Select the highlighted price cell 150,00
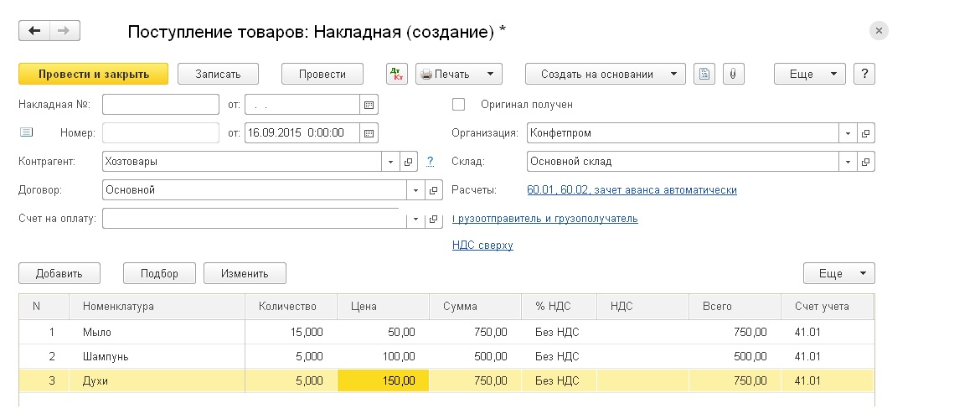980x419 pixels. tap(383, 380)
